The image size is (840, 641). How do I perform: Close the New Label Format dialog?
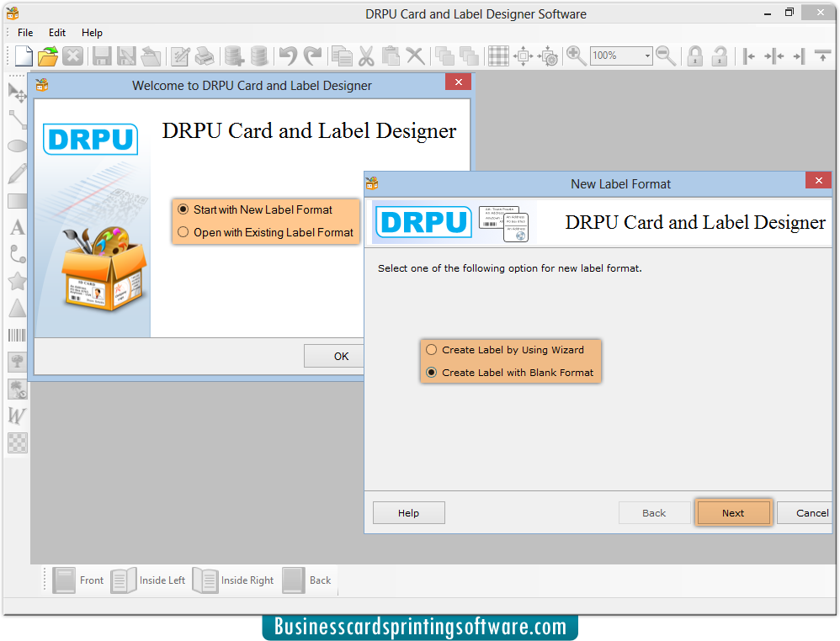pyautogui.click(x=818, y=181)
